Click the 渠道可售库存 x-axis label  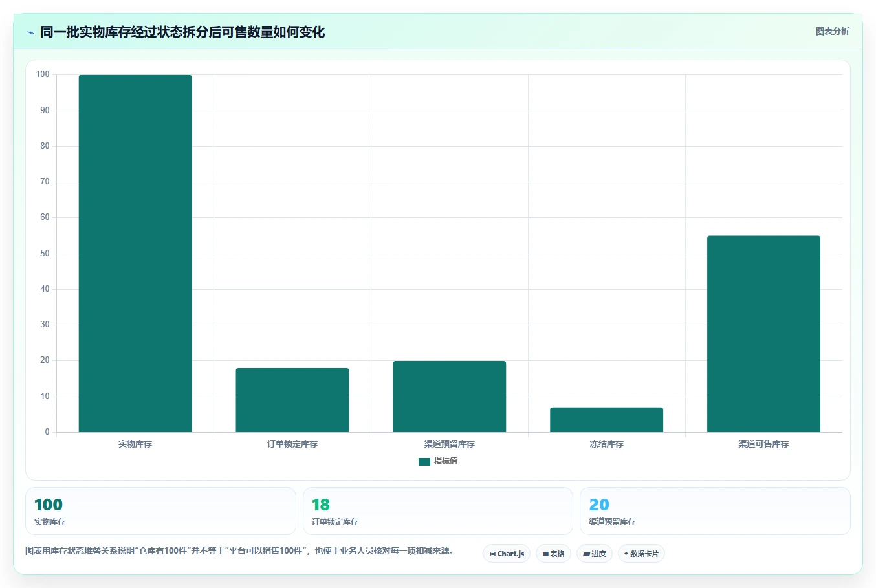click(763, 444)
